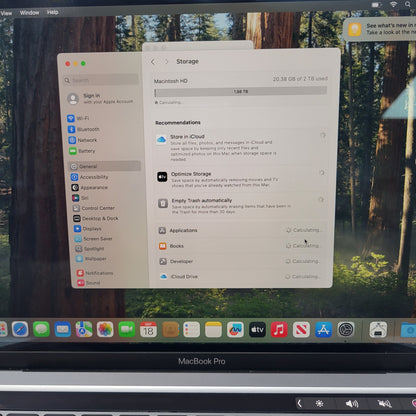This screenshot has width=416, height=416.
Task: Click the battery status menu bar icon
Action: (x=376, y=5)
